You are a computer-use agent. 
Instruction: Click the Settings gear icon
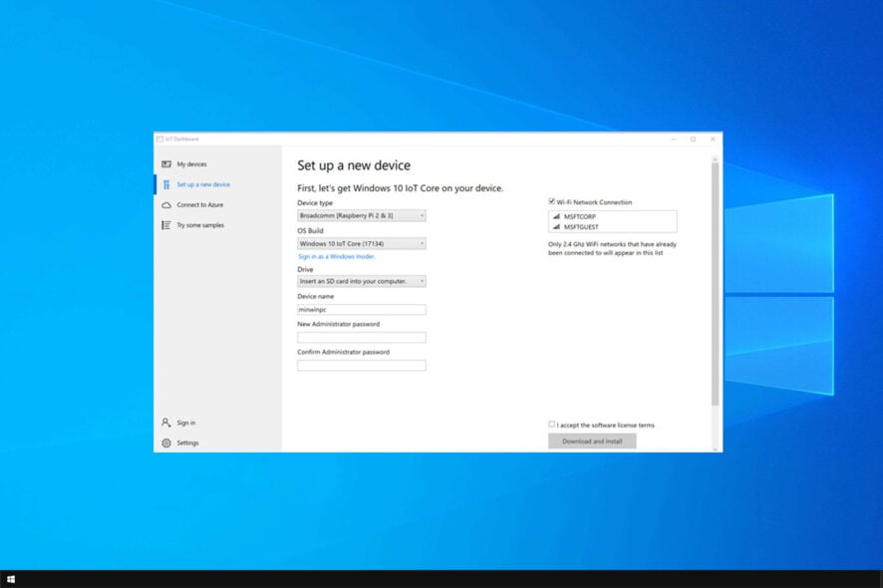[x=166, y=442]
